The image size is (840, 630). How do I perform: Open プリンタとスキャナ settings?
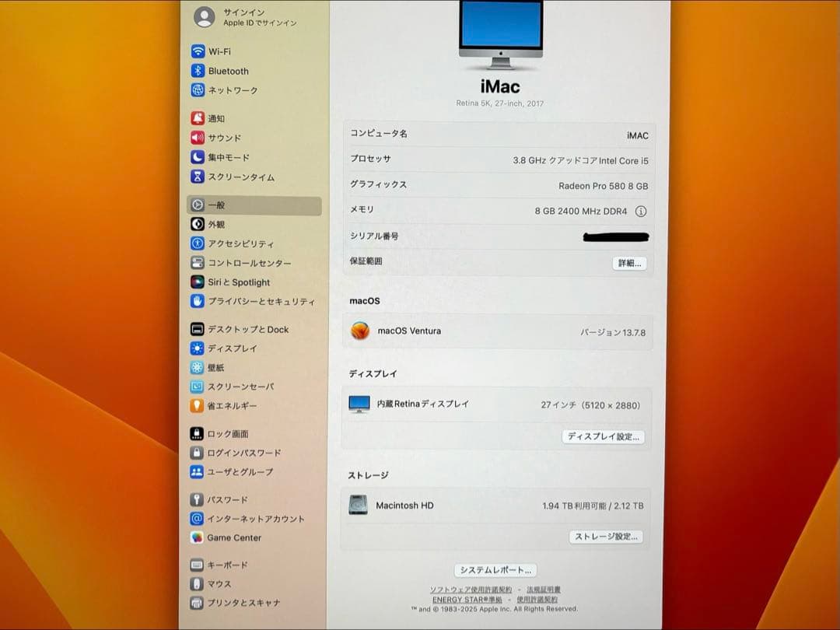tap(236, 604)
